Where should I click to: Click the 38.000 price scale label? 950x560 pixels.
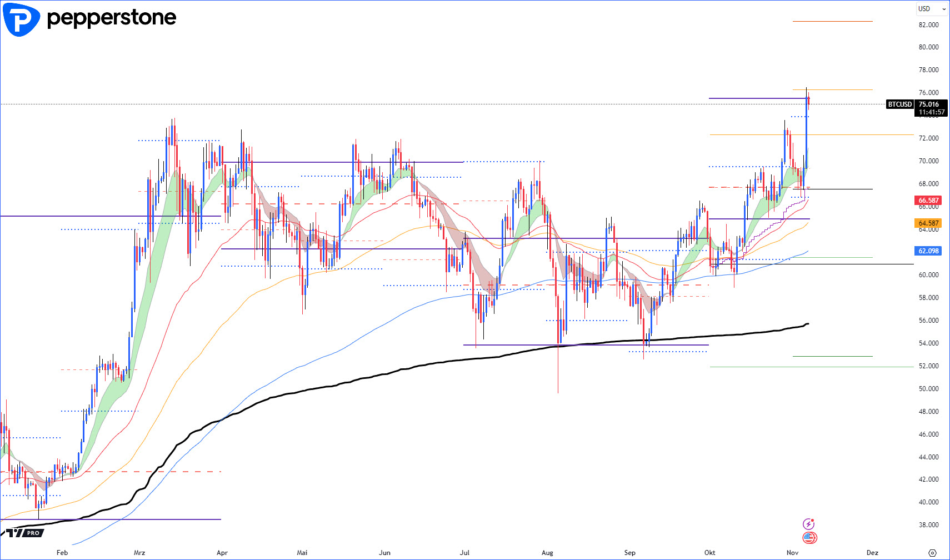click(928, 525)
